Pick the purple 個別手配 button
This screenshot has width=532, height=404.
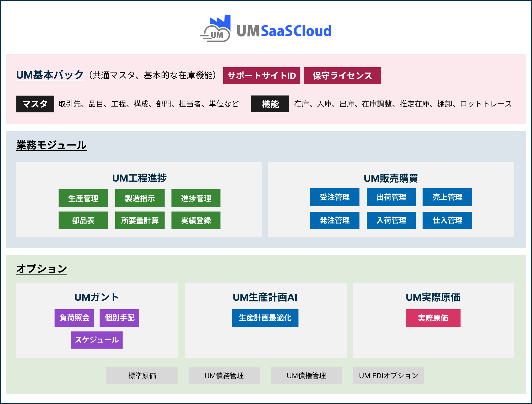[119, 318]
